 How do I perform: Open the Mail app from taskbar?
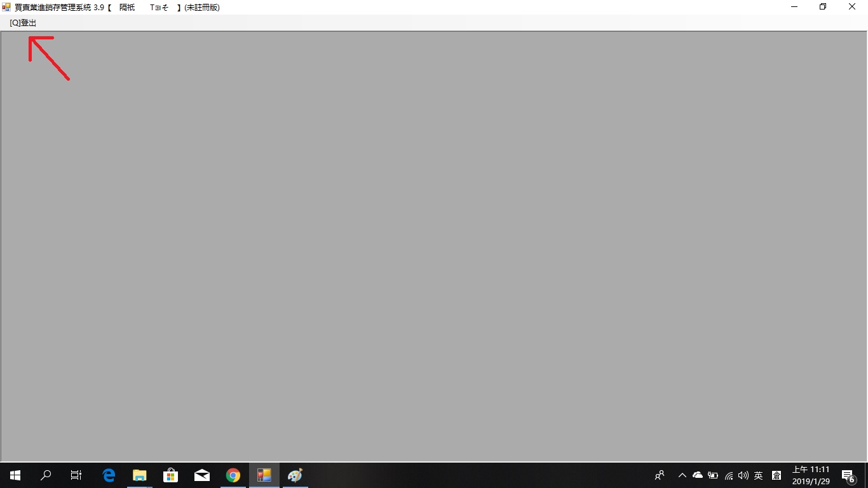coord(202,475)
